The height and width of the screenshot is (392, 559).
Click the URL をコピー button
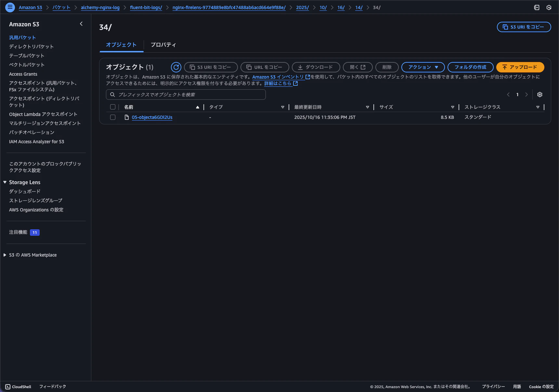[x=265, y=67]
